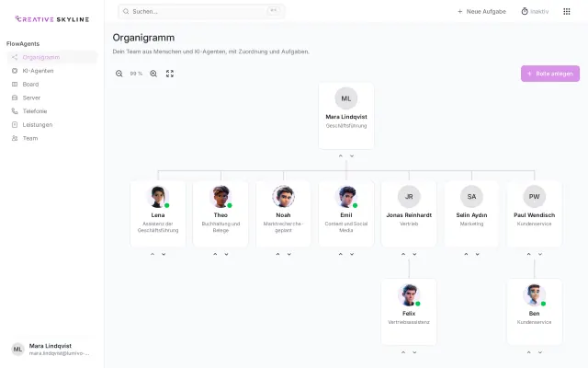Viewport: 588px width, 368px height.
Task: Click the up chevron under Felix card
Action: (x=403, y=352)
